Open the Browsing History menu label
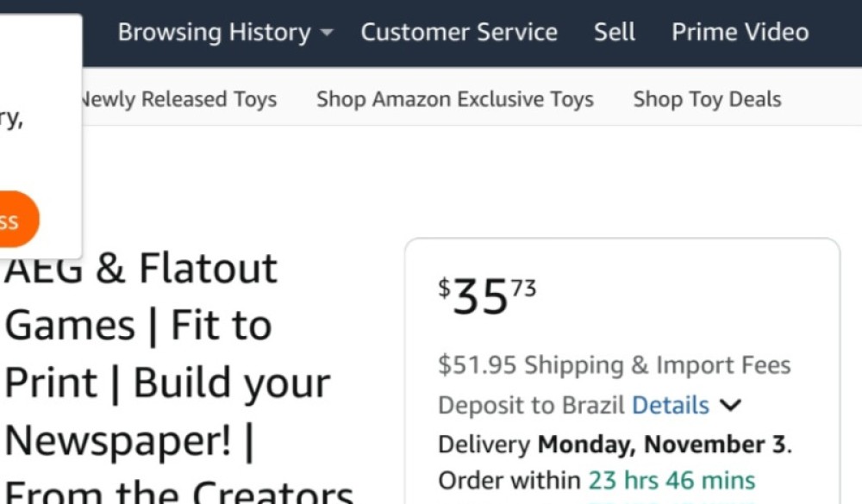Viewport: 862px width, 504px height. pyautogui.click(x=214, y=33)
